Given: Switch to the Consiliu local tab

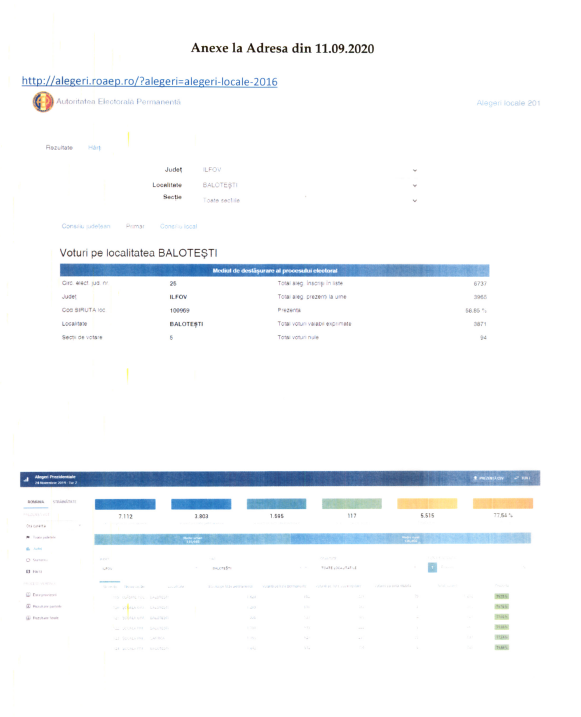Looking at the screenshot, I should click(x=178, y=226).
